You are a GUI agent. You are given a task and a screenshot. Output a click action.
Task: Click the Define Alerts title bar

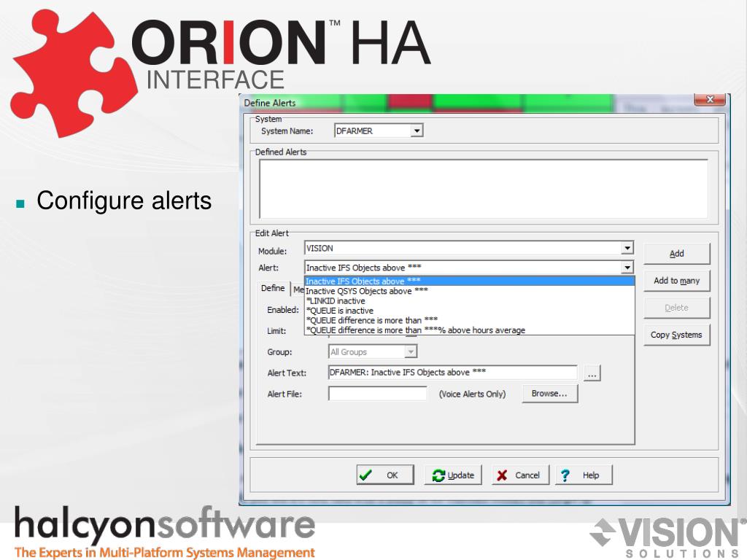467,103
